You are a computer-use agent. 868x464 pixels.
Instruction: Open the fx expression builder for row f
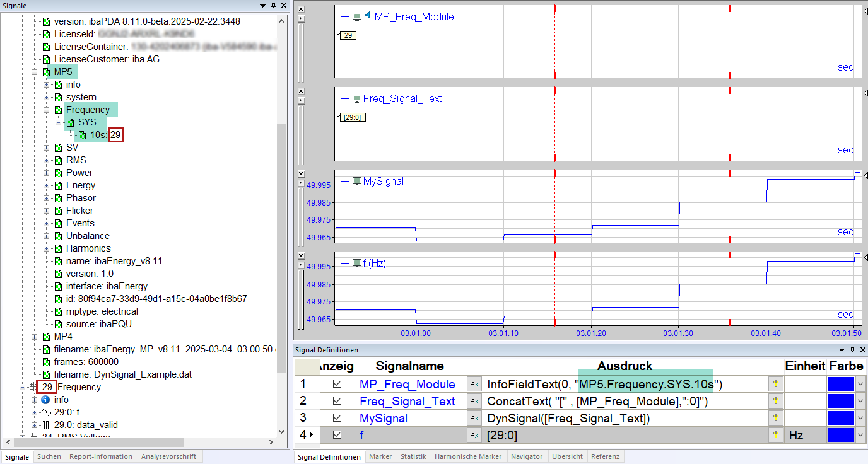coord(474,435)
